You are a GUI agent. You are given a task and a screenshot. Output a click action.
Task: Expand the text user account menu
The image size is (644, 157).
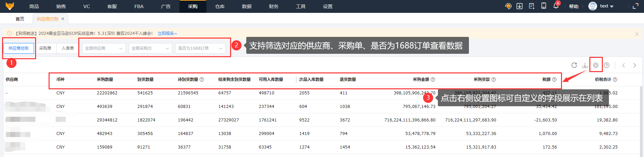[607, 6]
